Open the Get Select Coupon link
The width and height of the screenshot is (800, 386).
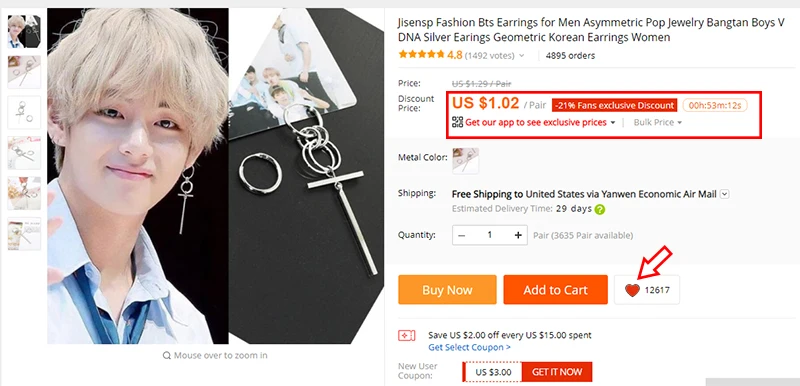469,347
